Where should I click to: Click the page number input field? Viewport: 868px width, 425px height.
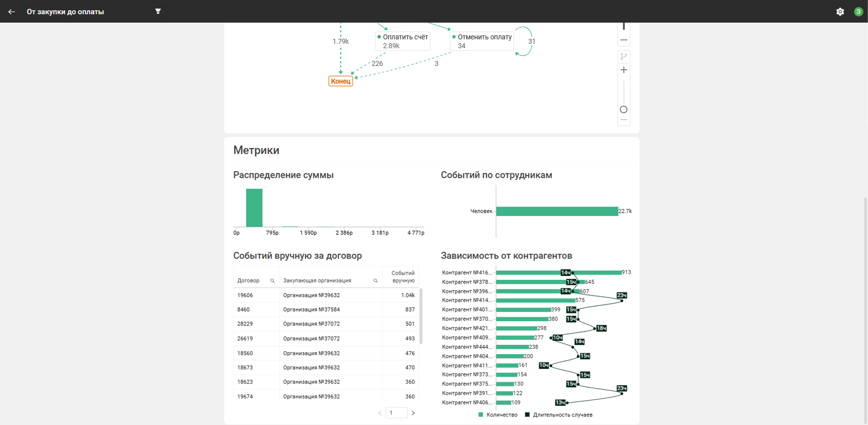click(x=396, y=413)
